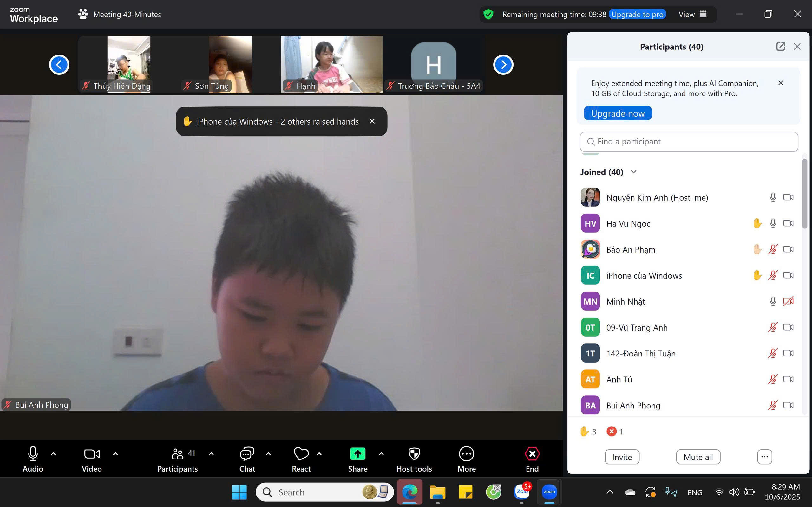Open the React heart icon
The width and height of the screenshot is (812, 507).
tap(301, 454)
